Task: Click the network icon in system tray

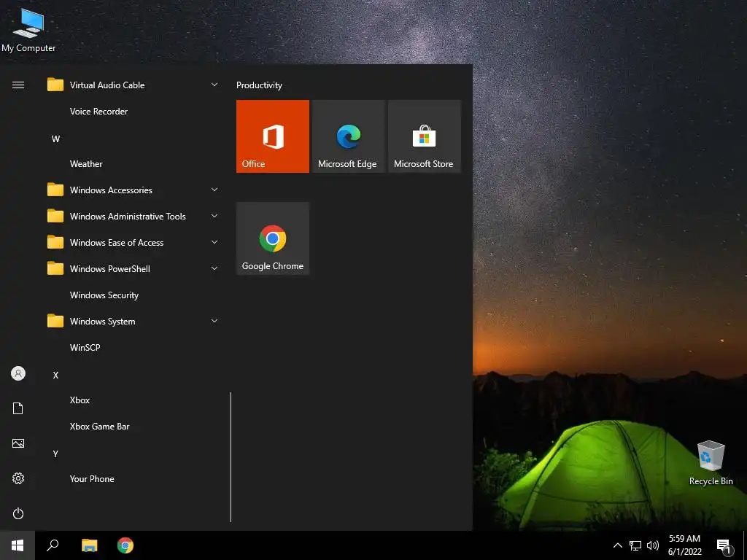Action: [635, 545]
